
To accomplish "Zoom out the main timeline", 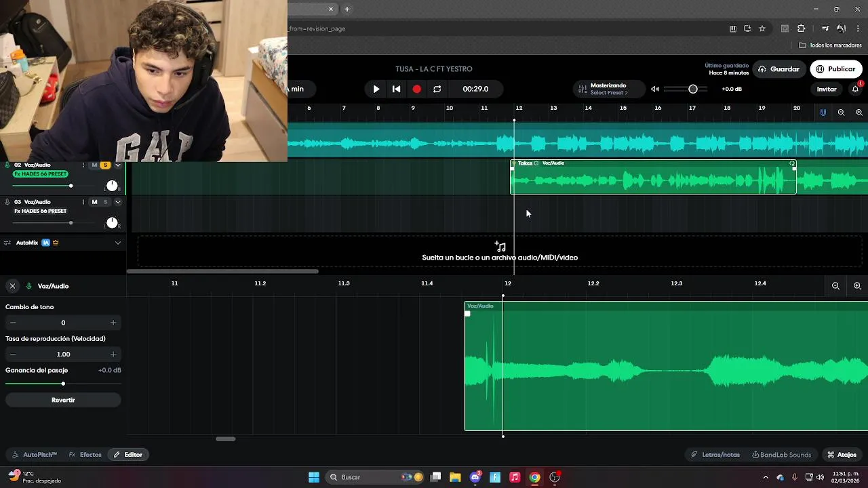I will point(841,113).
